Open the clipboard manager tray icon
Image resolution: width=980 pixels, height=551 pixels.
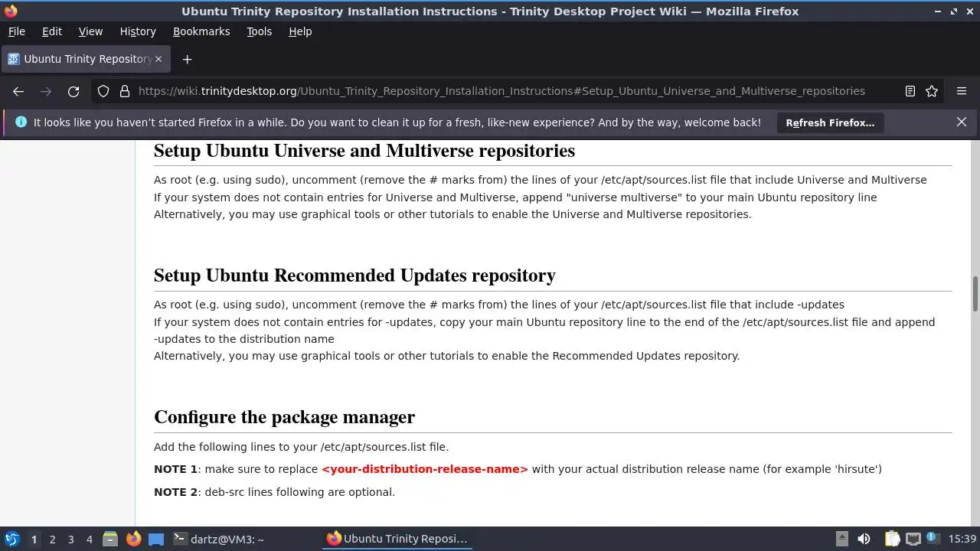pos(892,539)
